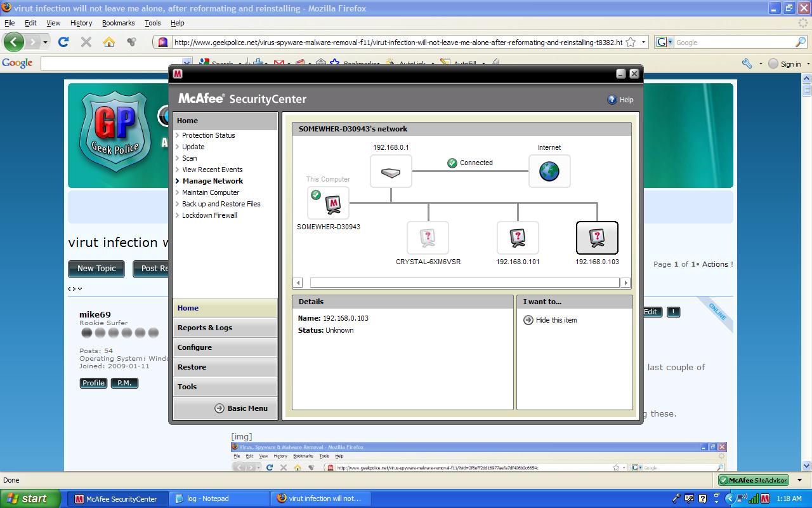
Task: Select the 192.168.0.101 device icon
Action: [518, 237]
